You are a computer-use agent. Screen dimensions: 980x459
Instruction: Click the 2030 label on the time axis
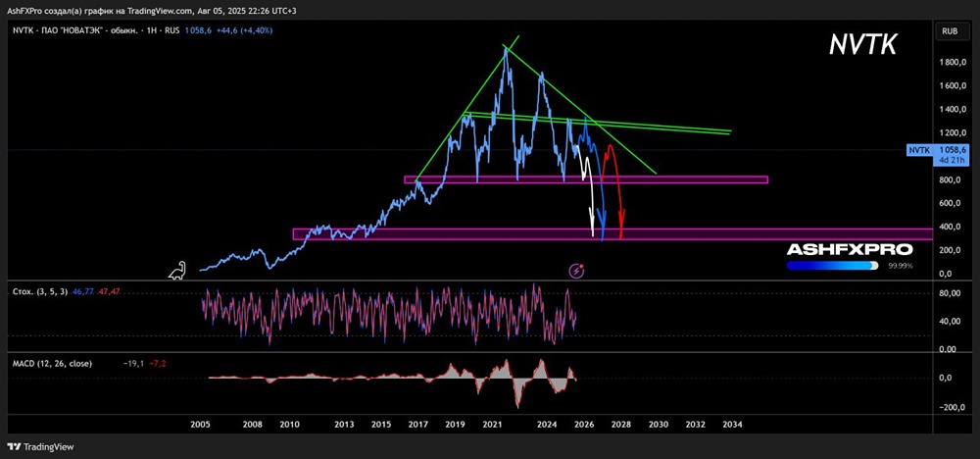[659, 425]
